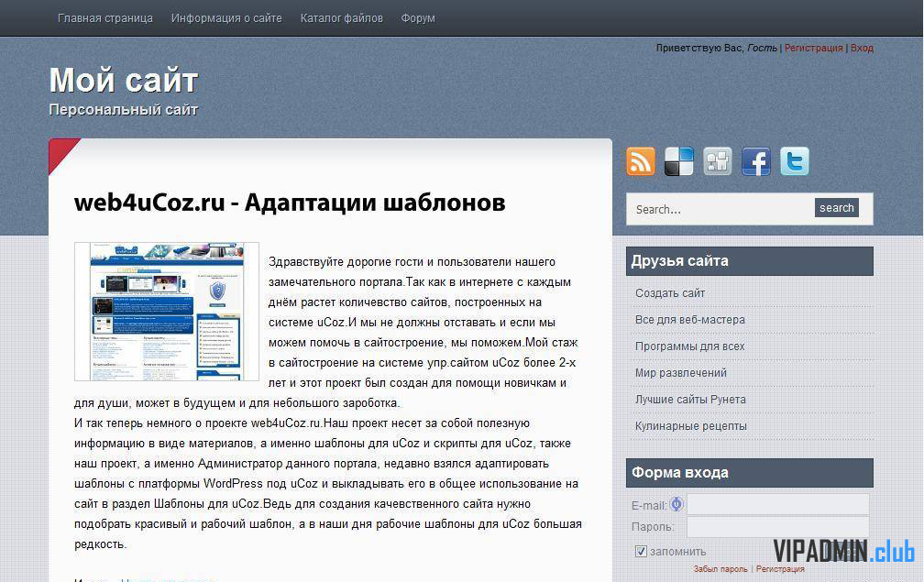Click the site screenshot thumbnail in the article
This screenshot has height=582, width=924.
(x=167, y=312)
